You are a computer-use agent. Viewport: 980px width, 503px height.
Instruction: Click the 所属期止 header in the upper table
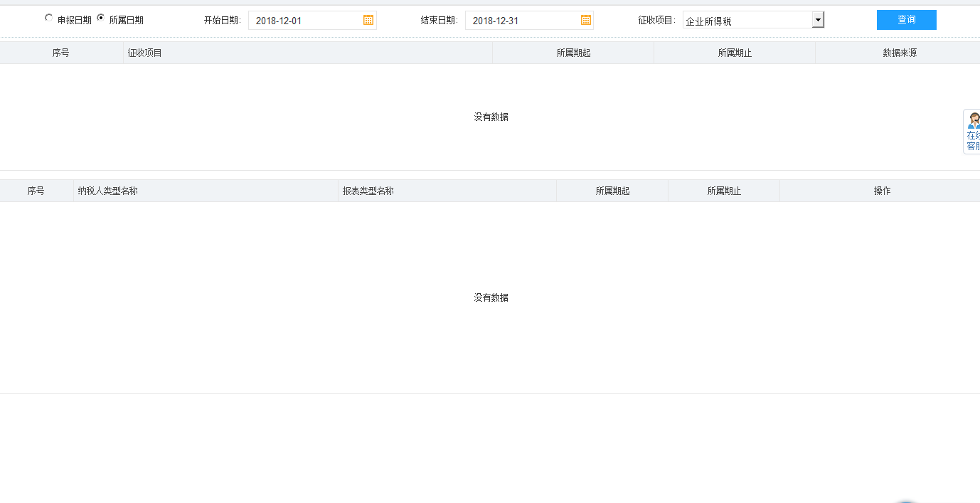[x=735, y=53]
